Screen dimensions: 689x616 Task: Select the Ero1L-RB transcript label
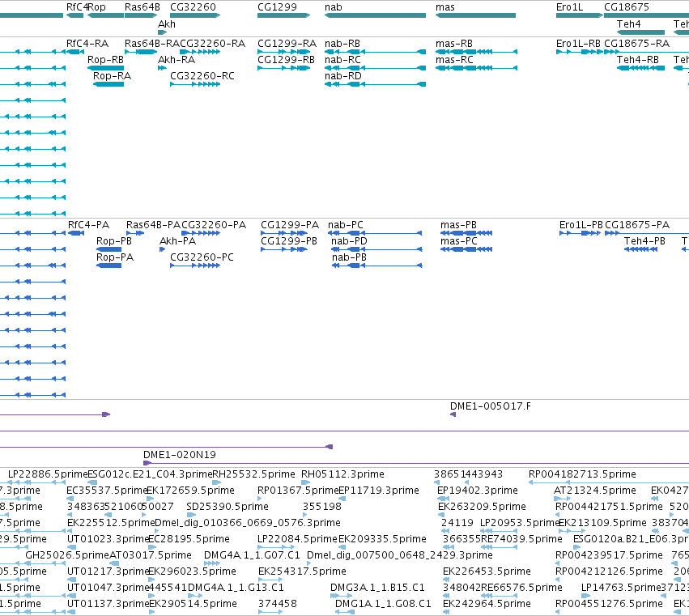pyautogui.click(x=578, y=44)
